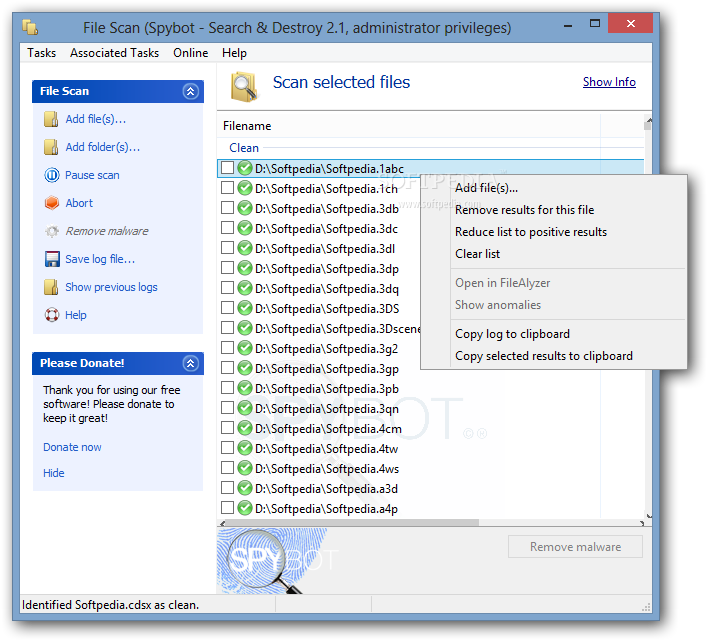Click the Donate now link
The width and height of the screenshot is (708, 641).
click(72, 447)
